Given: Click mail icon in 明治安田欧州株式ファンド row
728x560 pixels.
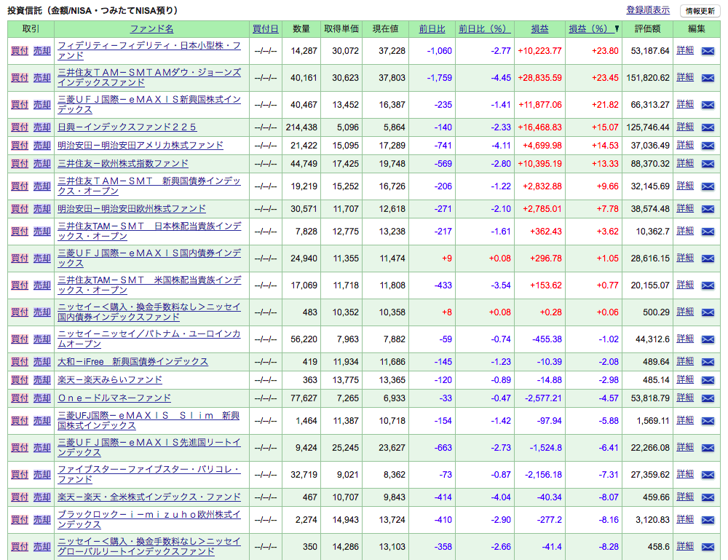Looking at the screenshot, I should click(x=708, y=209).
